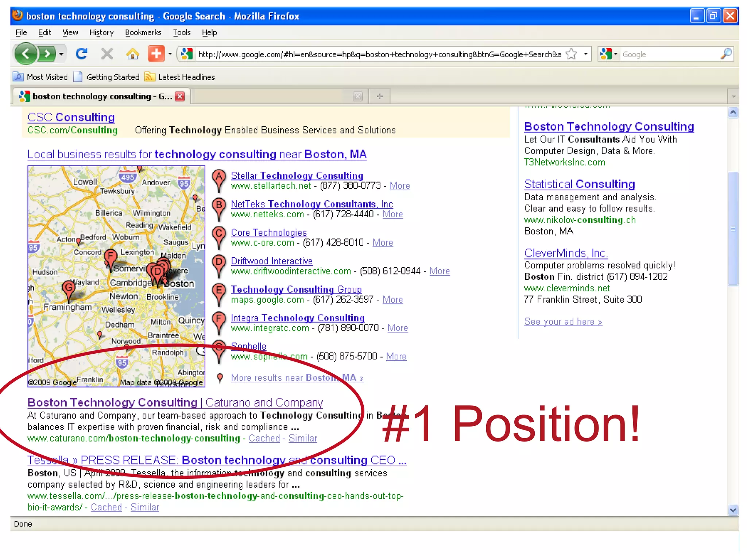The image size is (747, 560).
Task: Click the Forward navigation arrow
Action: (x=47, y=54)
